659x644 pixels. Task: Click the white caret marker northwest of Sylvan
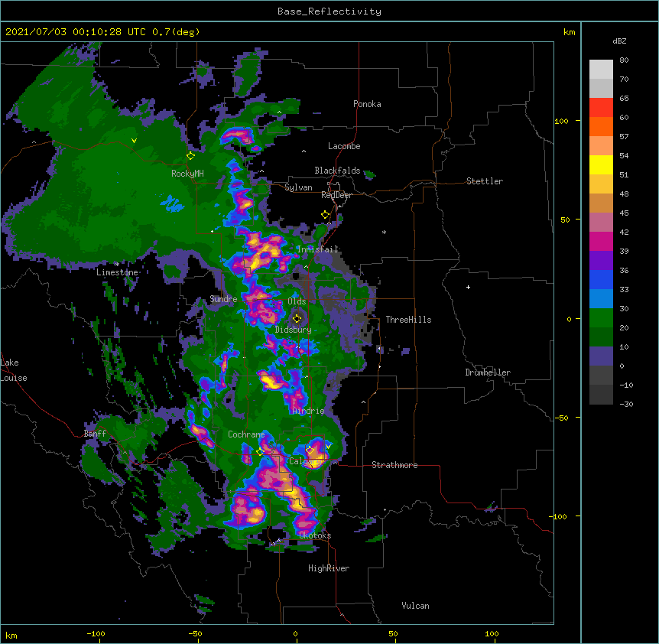tap(261, 171)
